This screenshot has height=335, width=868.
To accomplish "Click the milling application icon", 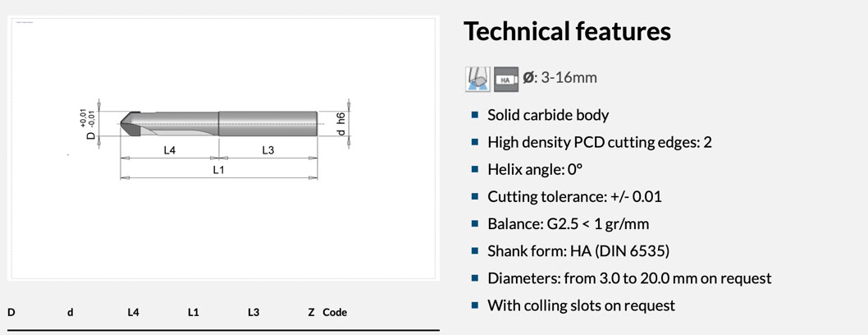I will (x=477, y=79).
